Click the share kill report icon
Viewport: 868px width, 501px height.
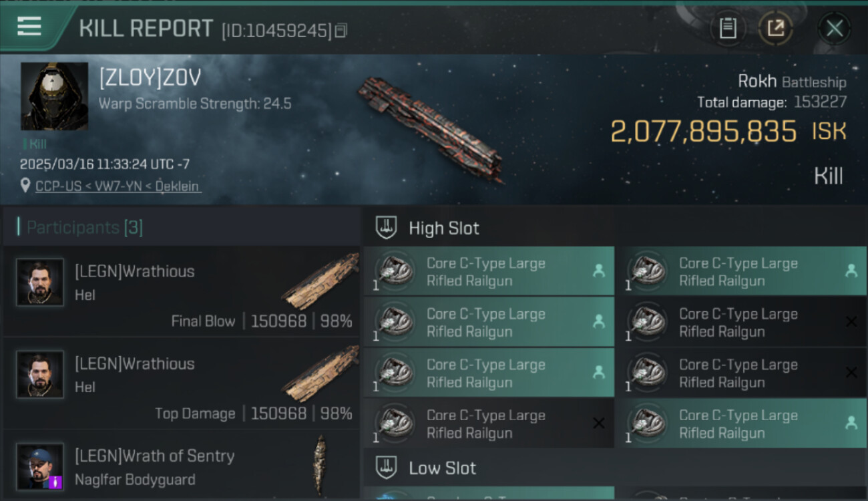point(775,28)
